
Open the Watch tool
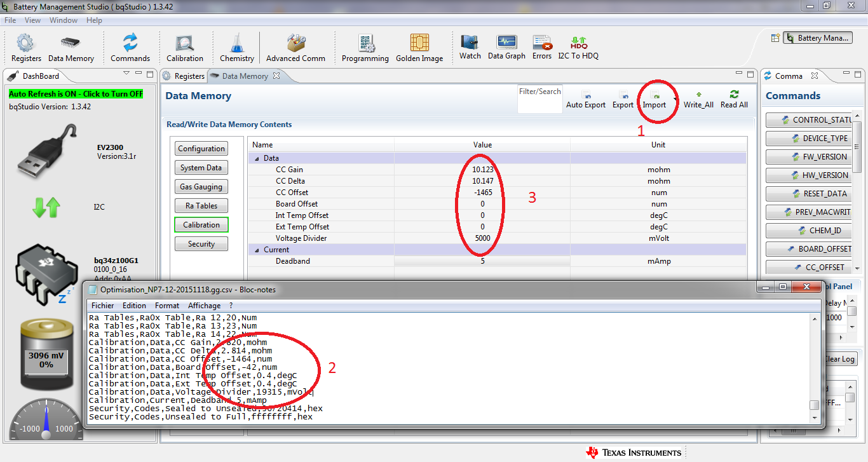coord(470,47)
